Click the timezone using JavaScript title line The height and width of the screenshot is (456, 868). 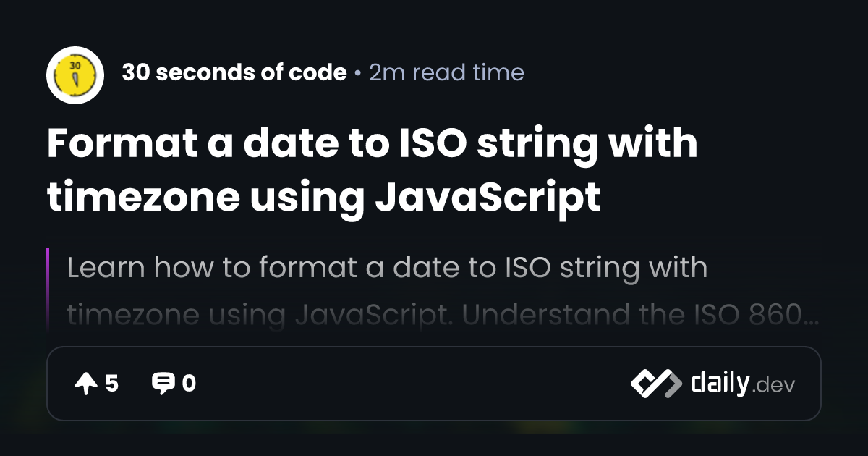point(323,198)
